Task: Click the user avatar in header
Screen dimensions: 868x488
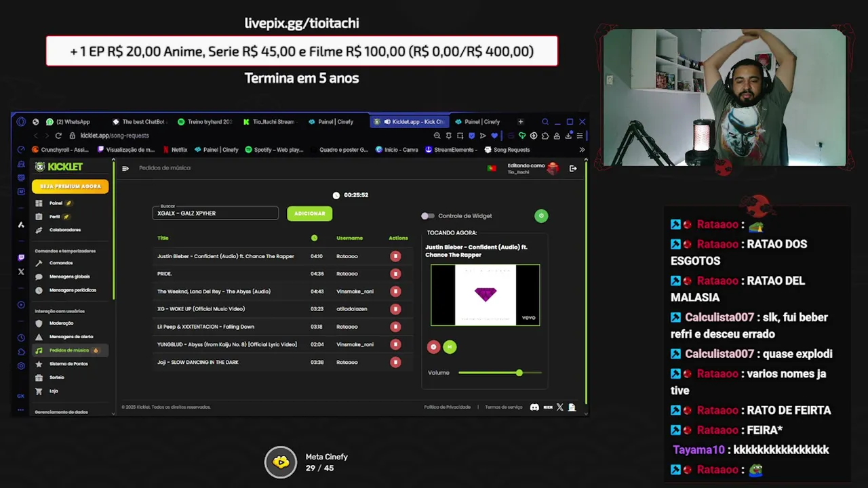Action: click(553, 168)
